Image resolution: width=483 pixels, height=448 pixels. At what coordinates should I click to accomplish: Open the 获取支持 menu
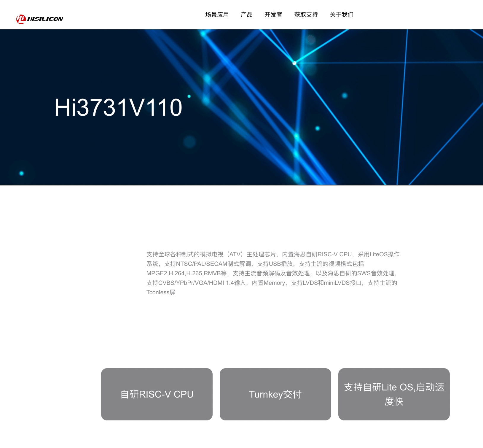point(306,15)
